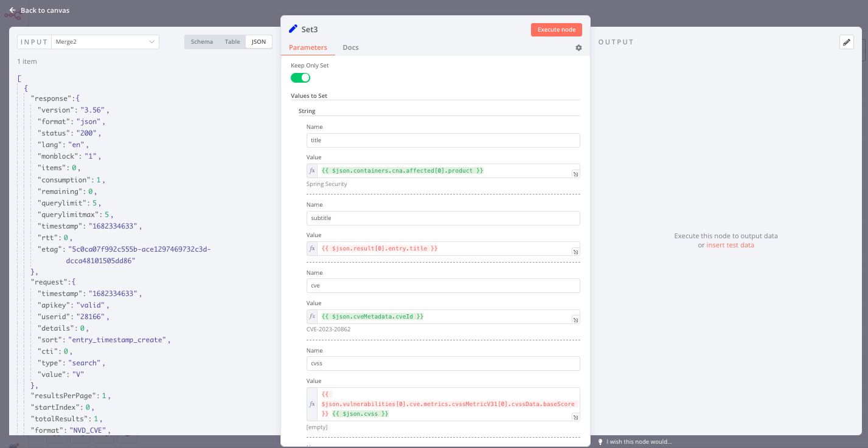
Task: Click the lightbulb feedback icon
Action: pos(600,442)
